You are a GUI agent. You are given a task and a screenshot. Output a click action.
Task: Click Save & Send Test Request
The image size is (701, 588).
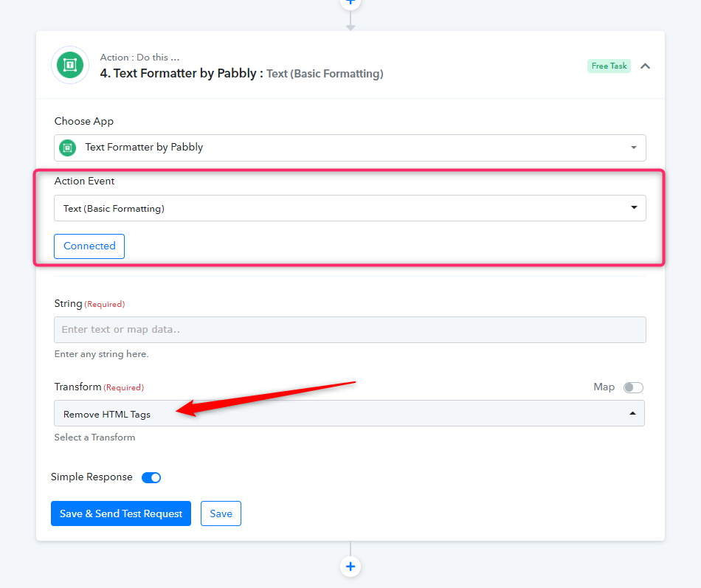121,513
